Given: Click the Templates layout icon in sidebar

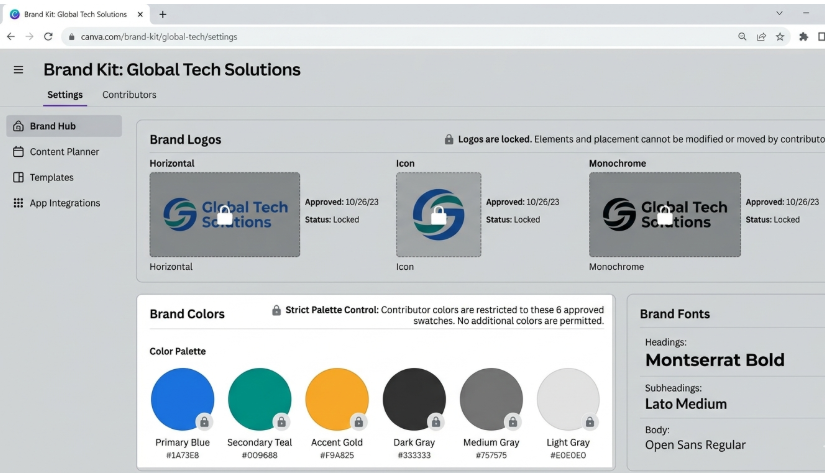Looking at the screenshot, I should [18, 177].
